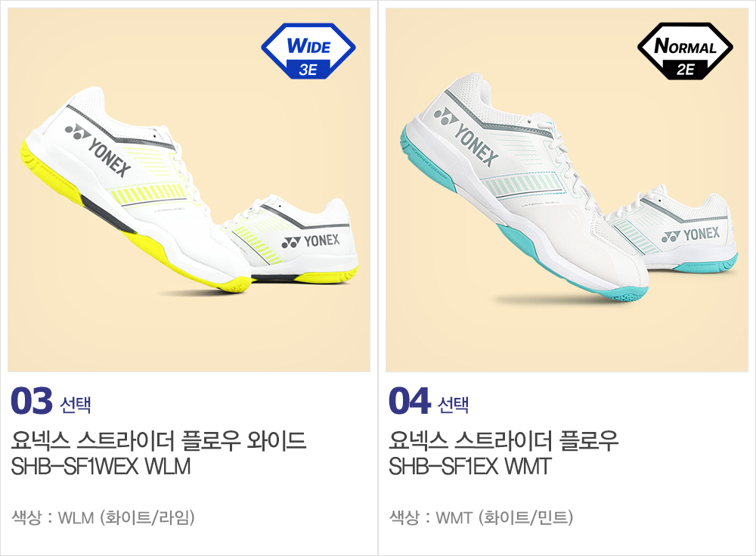The image size is (756, 556).
Task: Click YONEX logo on large lime shoe
Action: 99,149
